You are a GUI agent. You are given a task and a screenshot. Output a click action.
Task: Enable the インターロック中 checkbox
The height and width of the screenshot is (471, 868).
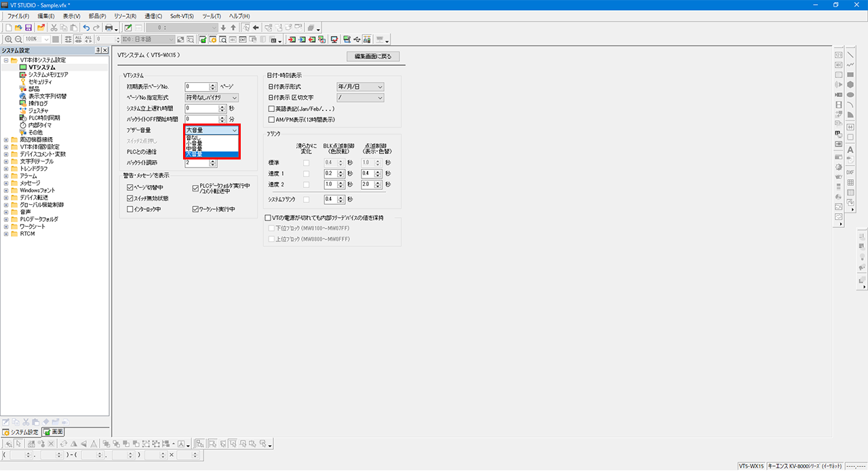click(x=130, y=209)
